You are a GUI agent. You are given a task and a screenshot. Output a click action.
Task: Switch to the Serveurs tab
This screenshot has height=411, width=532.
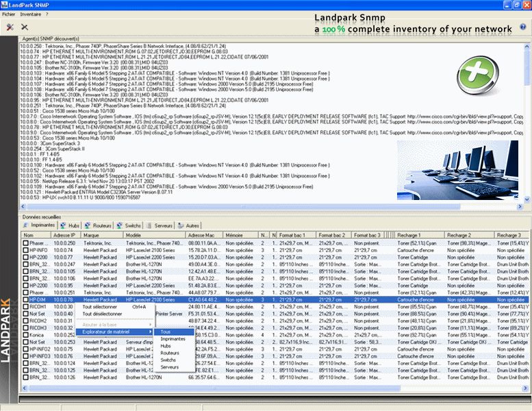coord(160,225)
